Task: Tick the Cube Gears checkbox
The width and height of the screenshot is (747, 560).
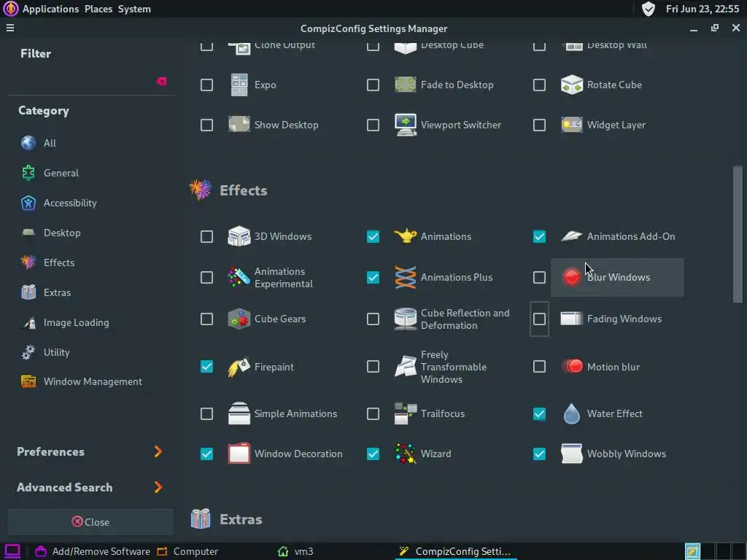Action: point(206,319)
